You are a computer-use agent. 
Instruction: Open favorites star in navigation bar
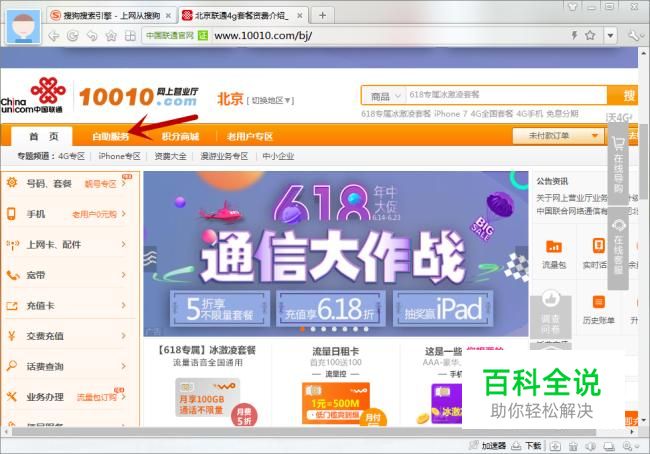111,36
